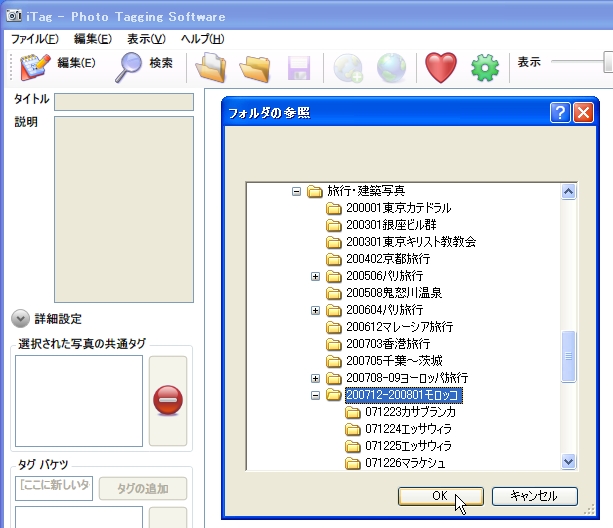The width and height of the screenshot is (613, 528).
Task: Select the 071225エッサウィラ folder
Action: coord(408,446)
